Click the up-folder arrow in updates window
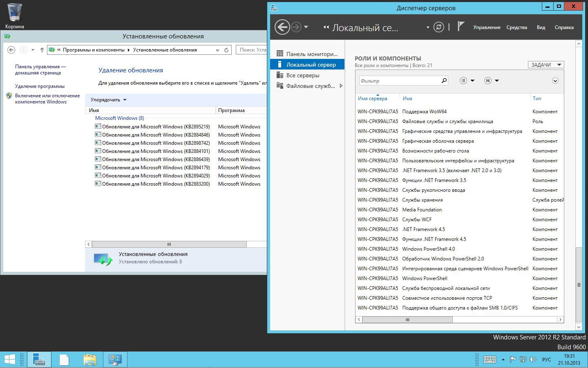 click(42, 50)
